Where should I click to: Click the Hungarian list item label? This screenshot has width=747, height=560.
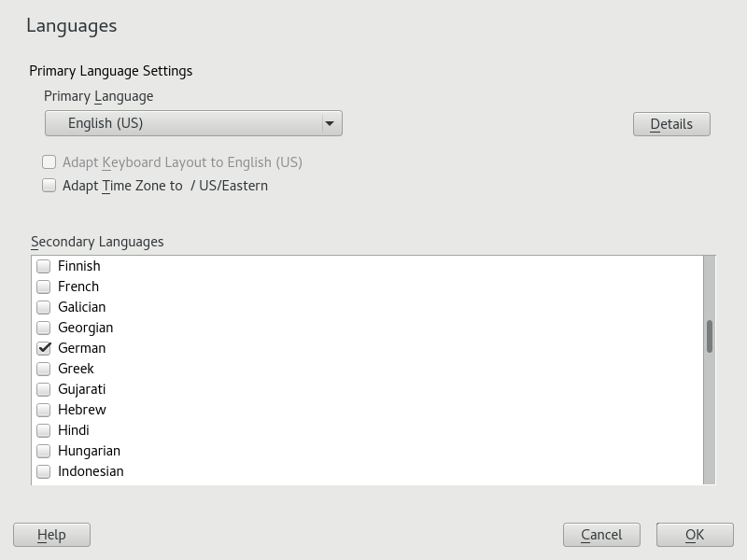pyautogui.click(x=89, y=451)
